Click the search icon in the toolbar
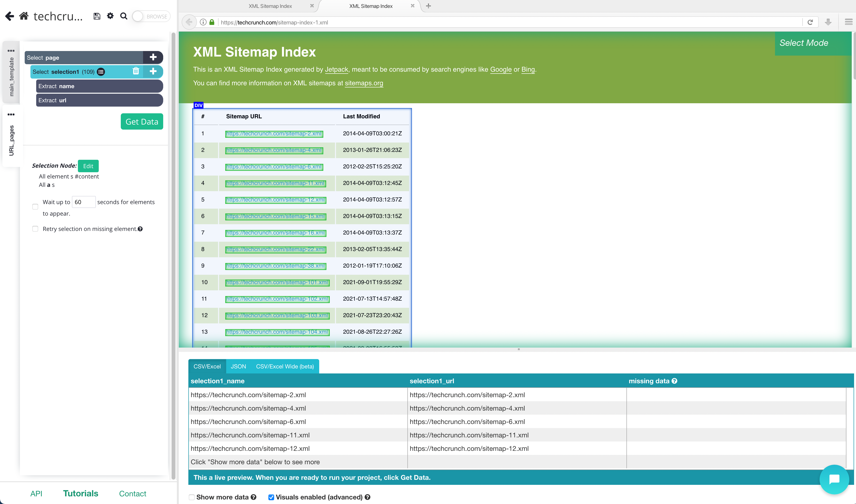The image size is (856, 504). tap(124, 16)
